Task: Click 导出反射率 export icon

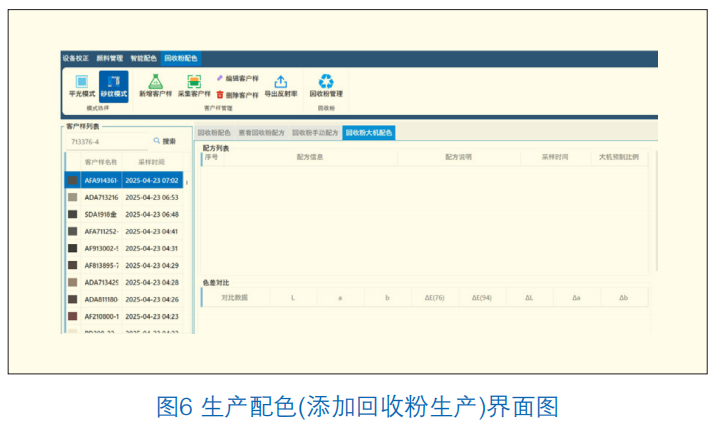Action: 281,81
